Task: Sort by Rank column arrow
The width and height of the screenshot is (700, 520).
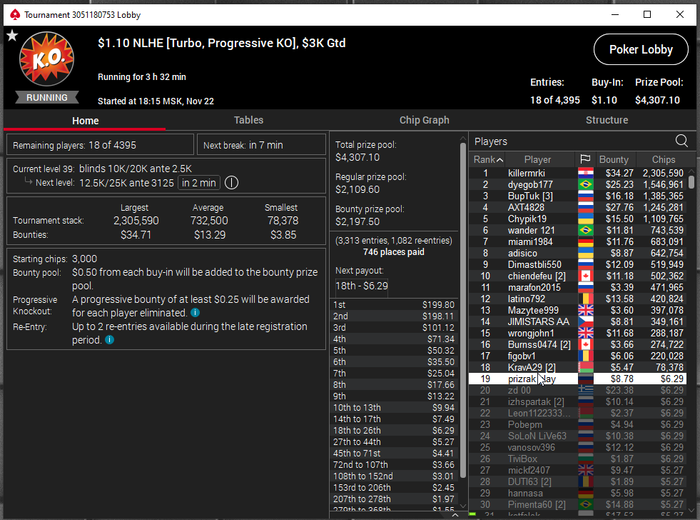Action: [500, 160]
